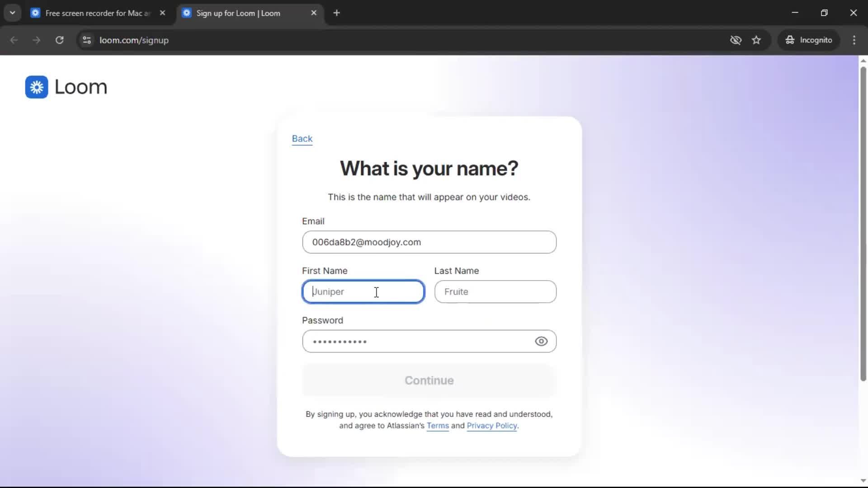Screen dimensions: 868x488
Task: Toggle password visibility with eye icon
Action: [541, 341]
